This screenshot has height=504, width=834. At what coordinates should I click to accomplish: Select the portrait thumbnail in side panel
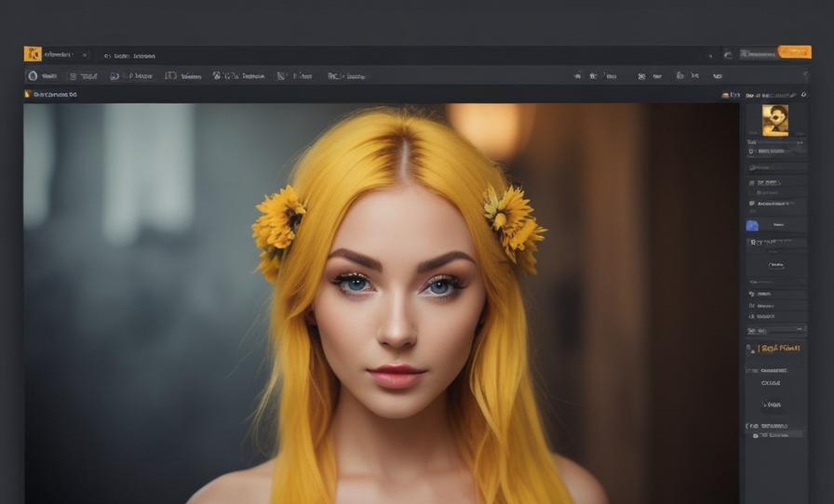click(775, 120)
